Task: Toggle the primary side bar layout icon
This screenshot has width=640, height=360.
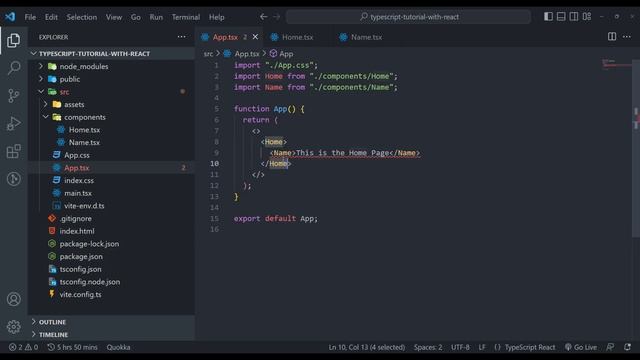Action: click(548, 16)
